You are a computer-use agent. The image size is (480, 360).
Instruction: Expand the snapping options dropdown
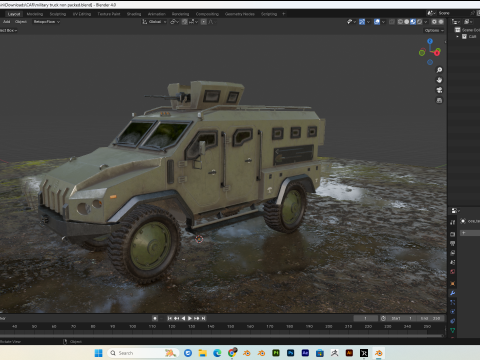193,22
